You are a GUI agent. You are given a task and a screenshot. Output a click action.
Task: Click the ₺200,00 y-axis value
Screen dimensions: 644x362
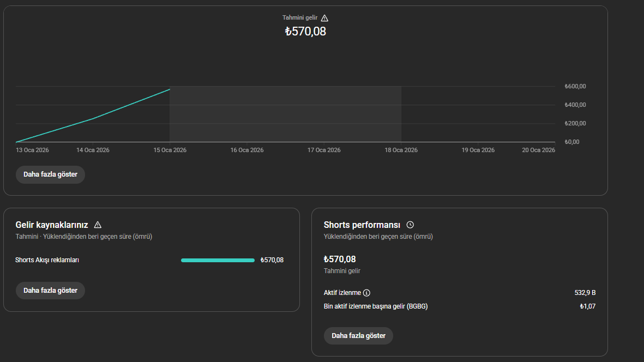(x=575, y=123)
